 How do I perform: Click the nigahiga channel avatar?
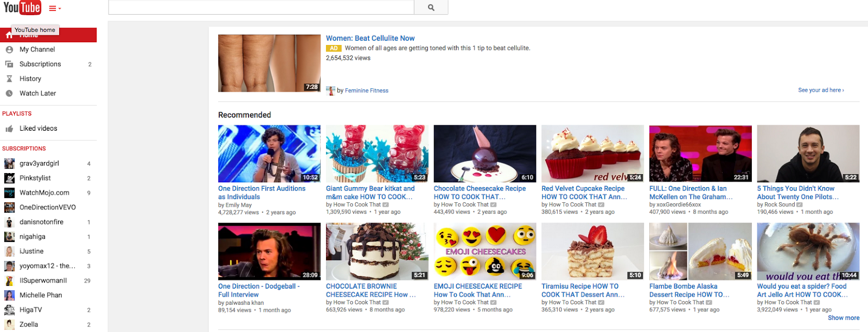point(9,237)
